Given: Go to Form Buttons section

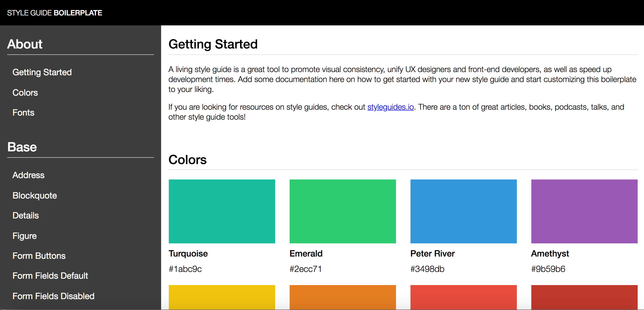Looking at the screenshot, I should point(39,256).
